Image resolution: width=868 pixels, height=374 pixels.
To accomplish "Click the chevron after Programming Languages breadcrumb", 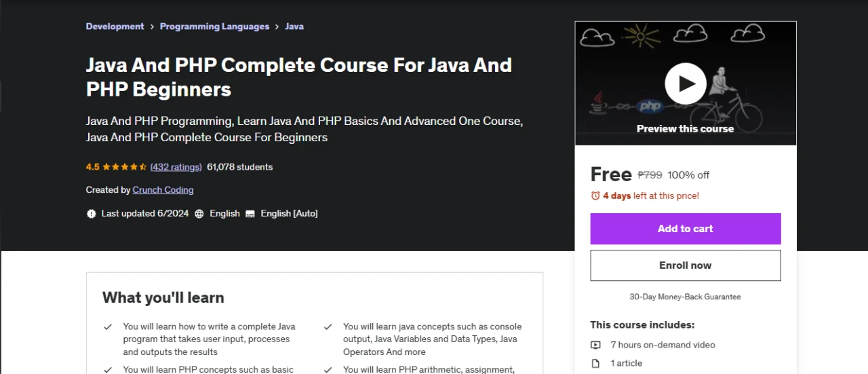I will tap(277, 26).
